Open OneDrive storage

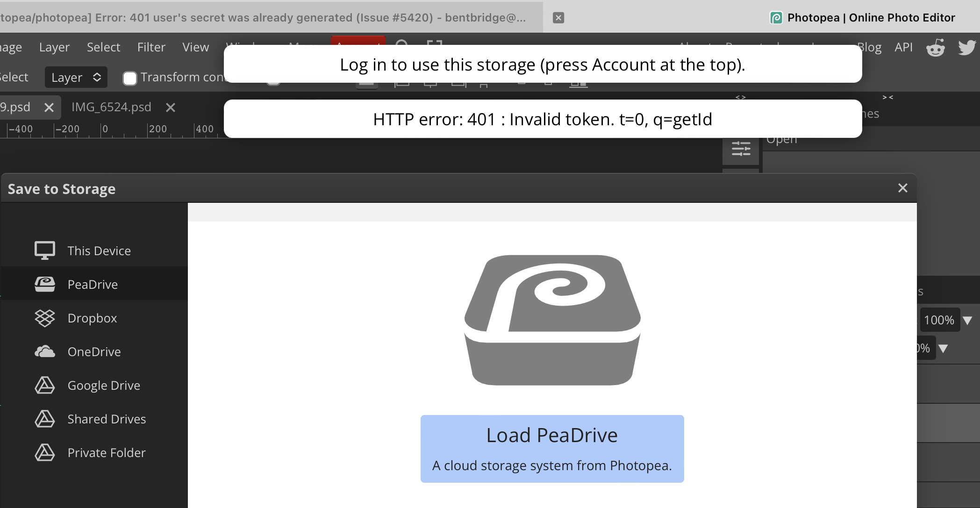coord(94,351)
